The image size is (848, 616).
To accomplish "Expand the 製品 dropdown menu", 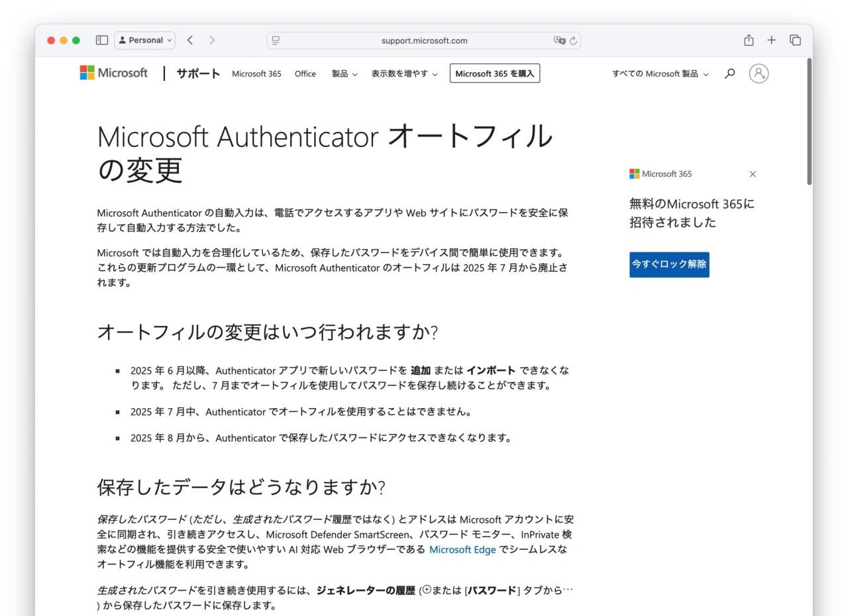I will click(344, 74).
